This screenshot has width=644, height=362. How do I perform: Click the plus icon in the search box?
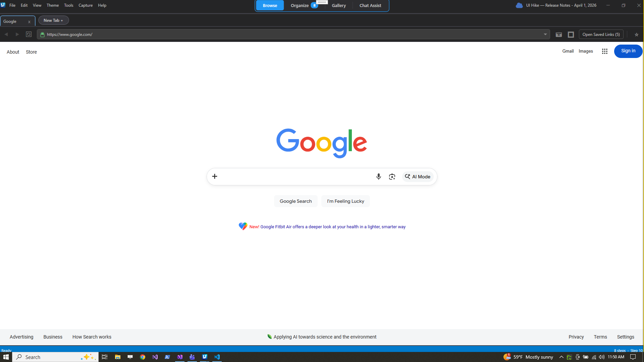click(215, 176)
